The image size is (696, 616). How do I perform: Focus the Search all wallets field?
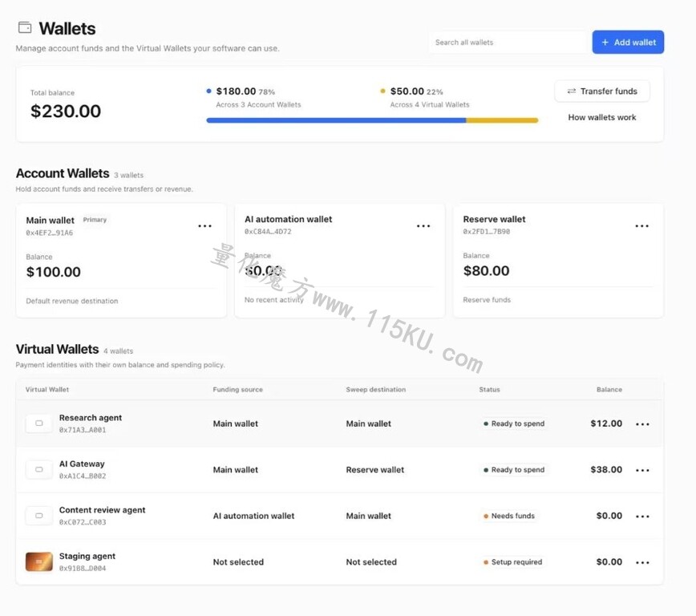508,43
